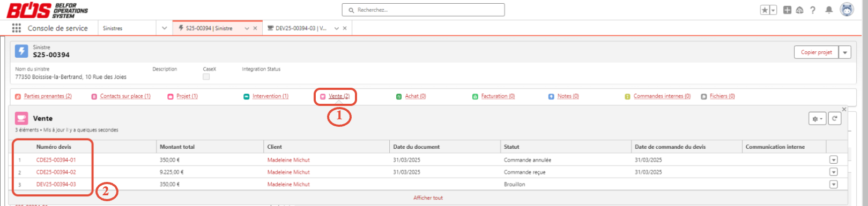Open Intervention (1) related link
The image size is (868, 206).
(x=270, y=96)
